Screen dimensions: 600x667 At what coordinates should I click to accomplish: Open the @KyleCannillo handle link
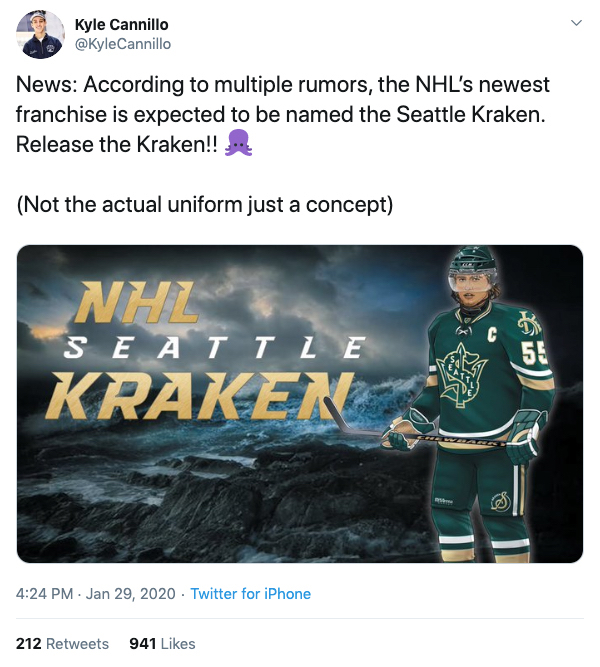(123, 43)
